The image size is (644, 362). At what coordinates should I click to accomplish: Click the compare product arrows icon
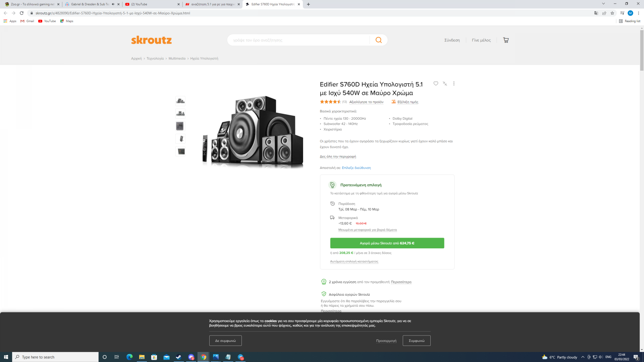(x=445, y=83)
